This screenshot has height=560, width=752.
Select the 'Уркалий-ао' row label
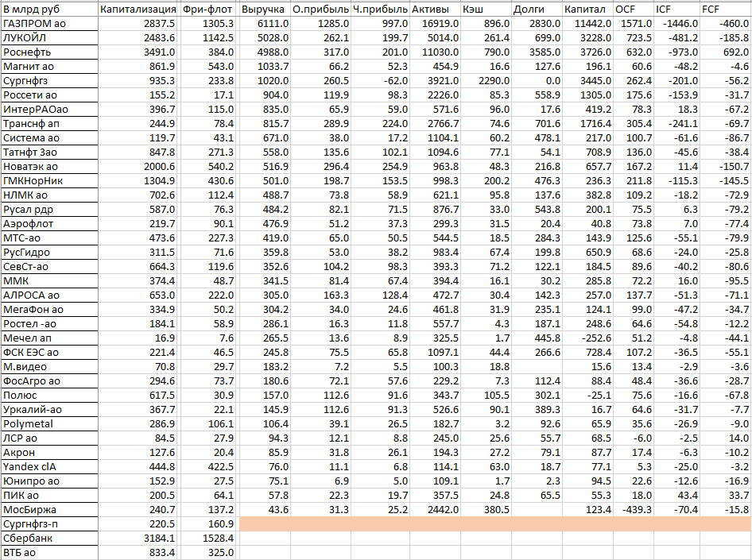point(49,410)
